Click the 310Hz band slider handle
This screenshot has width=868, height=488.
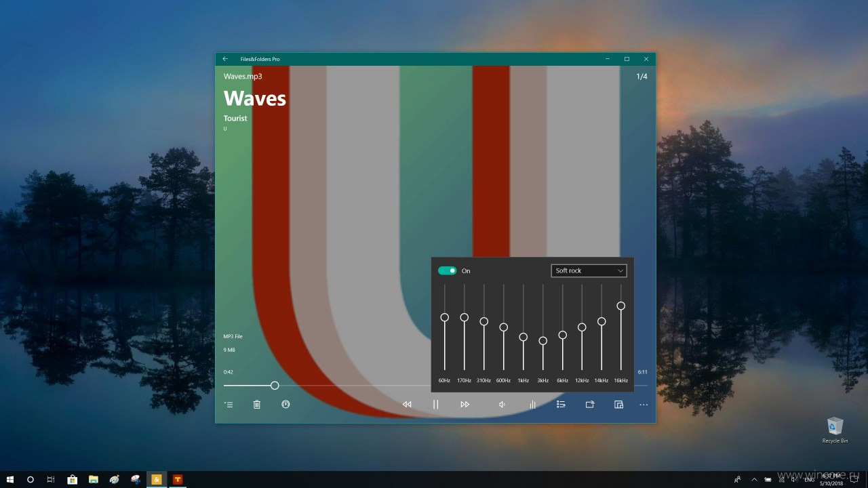click(x=484, y=321)
